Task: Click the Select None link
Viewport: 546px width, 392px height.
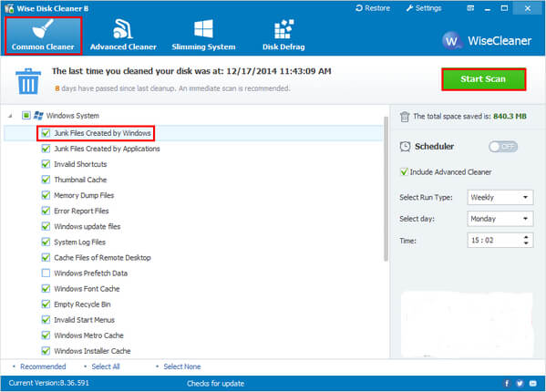Action: [182, 366]
